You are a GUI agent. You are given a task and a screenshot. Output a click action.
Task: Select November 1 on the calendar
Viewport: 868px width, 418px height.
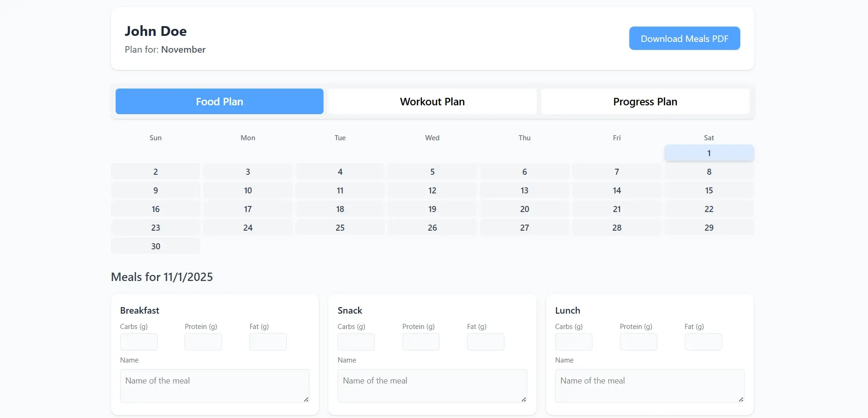pos(709,153)
